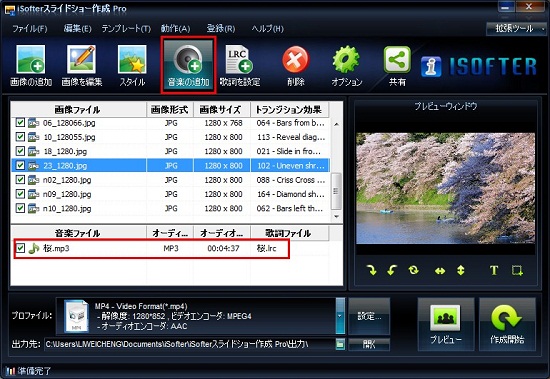
Task: Open the テンプレート(T) menu
Action: pos(126,29)
